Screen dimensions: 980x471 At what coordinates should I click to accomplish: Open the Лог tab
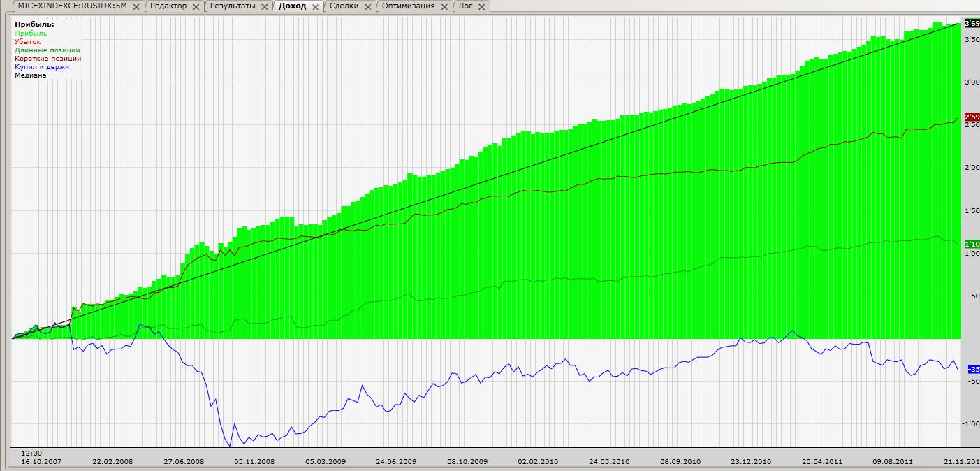click(x=465, y=6)
